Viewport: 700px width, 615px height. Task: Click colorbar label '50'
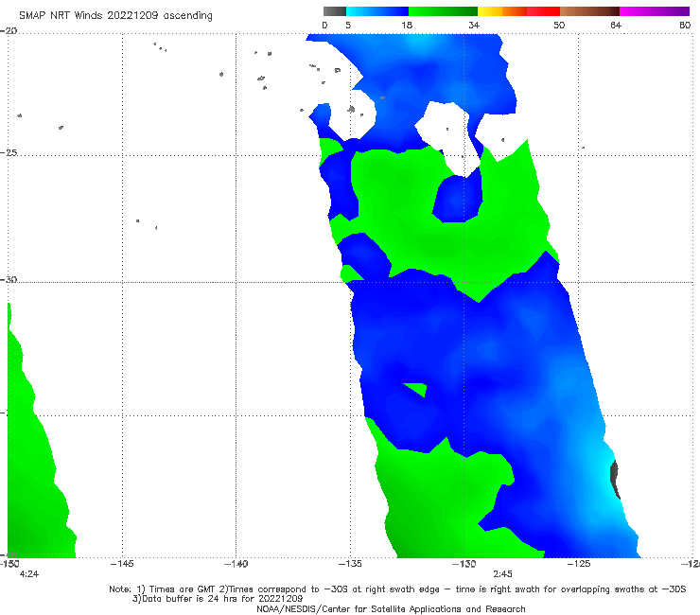559,25
